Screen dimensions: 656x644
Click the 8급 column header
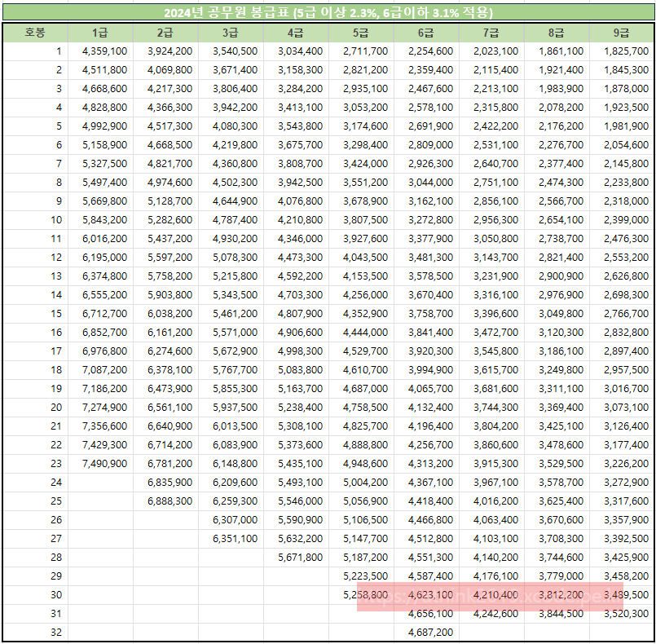click(557, 33)
